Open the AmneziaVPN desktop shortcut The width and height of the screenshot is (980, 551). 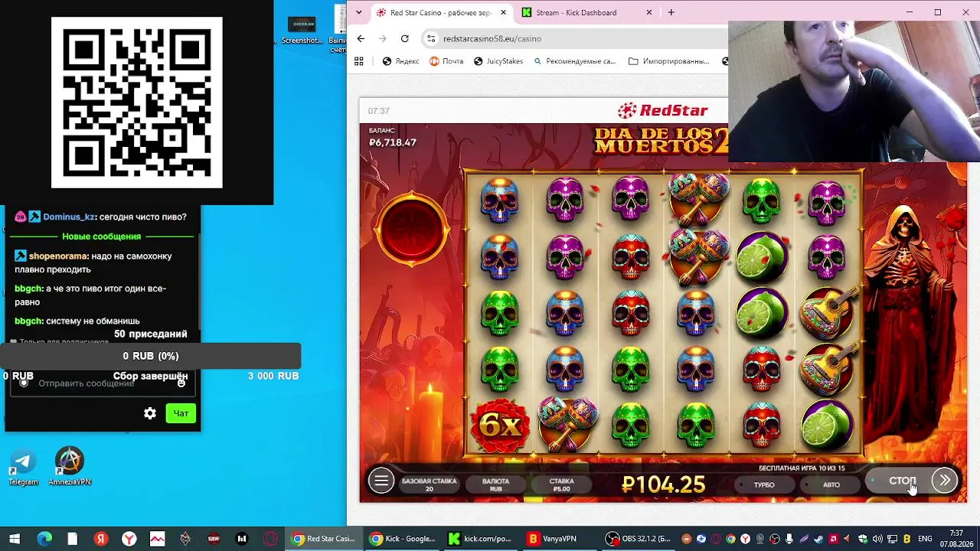[x=70, y=467]
